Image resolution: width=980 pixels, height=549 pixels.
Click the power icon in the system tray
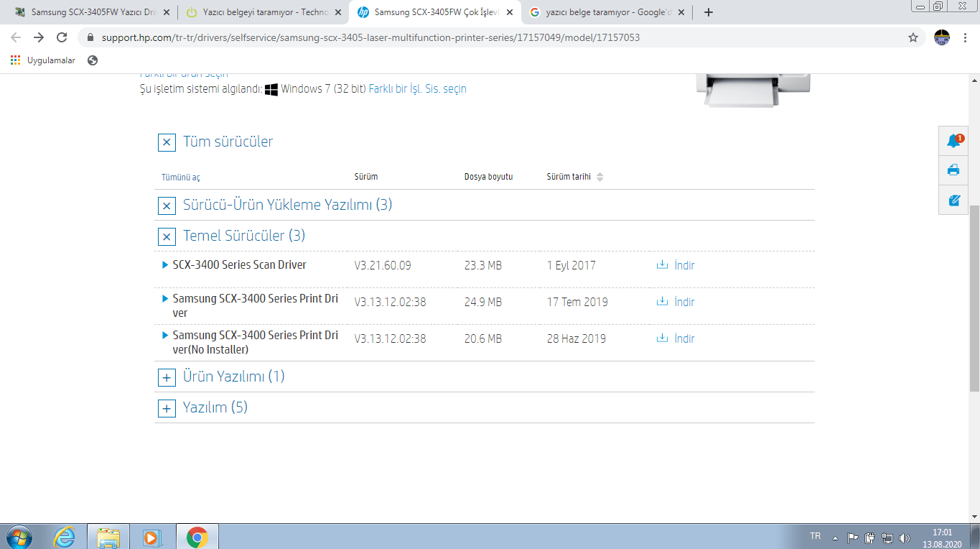(x=870, y=538)
